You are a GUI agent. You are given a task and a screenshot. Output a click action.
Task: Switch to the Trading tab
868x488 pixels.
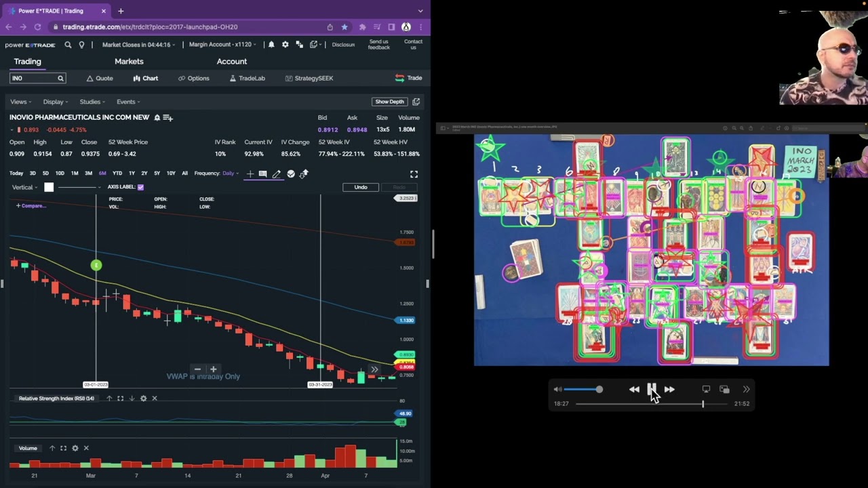point(28,61)
